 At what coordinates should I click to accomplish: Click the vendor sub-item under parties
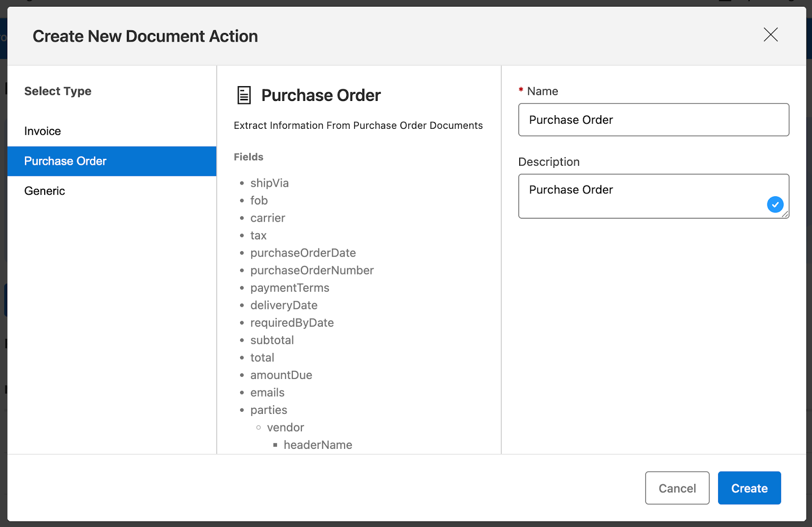pyautogui.click(x=285, y=427)
